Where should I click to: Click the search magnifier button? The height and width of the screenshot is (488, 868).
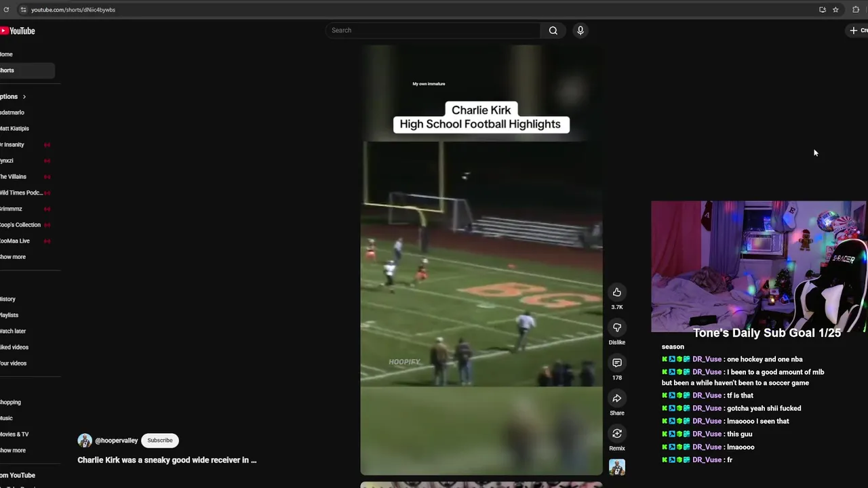point(553,30)
